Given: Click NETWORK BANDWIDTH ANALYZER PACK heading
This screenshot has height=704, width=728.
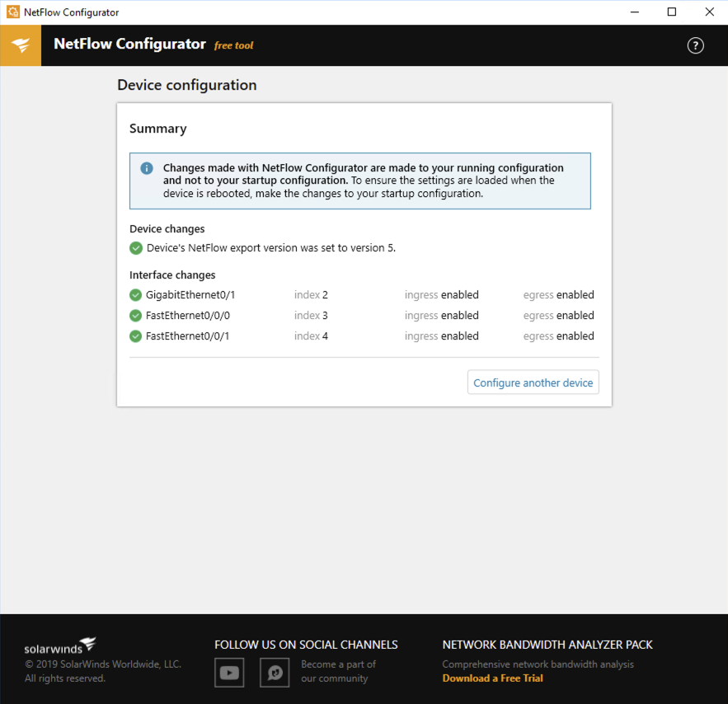Looking at the screenshot, I should (x=547, y=645).
